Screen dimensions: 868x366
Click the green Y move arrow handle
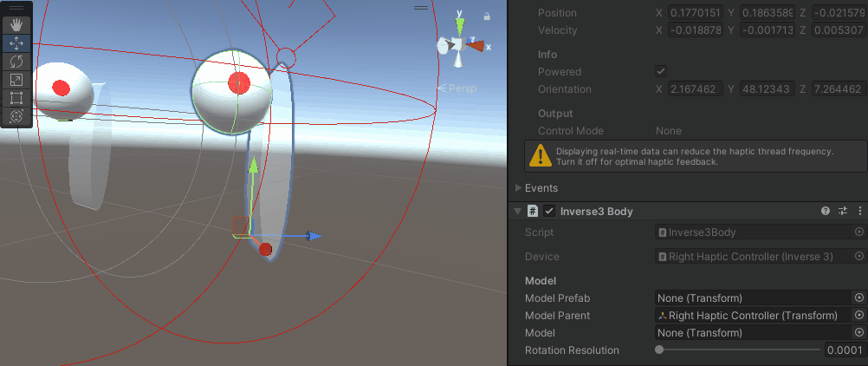click(253, 166)
